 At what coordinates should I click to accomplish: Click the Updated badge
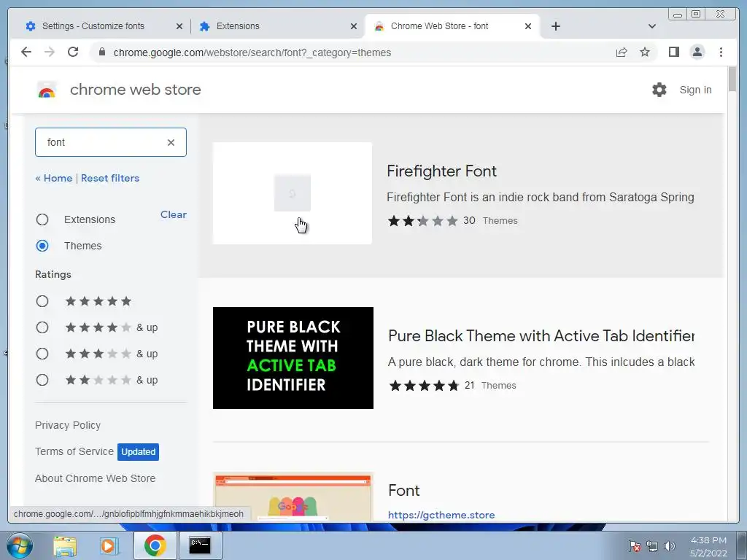coord(138,452)
